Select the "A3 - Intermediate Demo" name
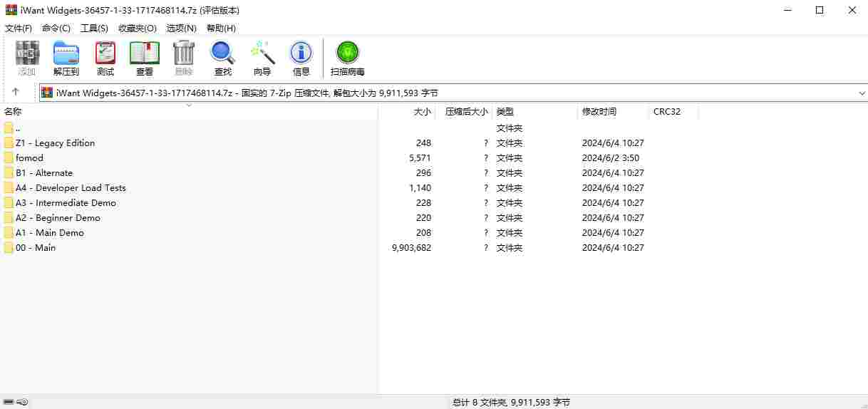This screenshot has width=868, height=409. point(66,203)
